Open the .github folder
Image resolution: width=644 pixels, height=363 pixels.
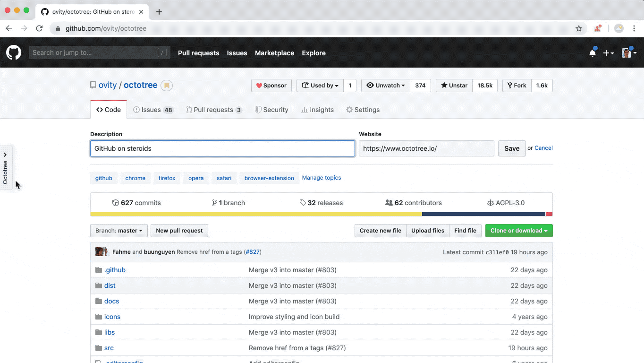coord(115,270)
